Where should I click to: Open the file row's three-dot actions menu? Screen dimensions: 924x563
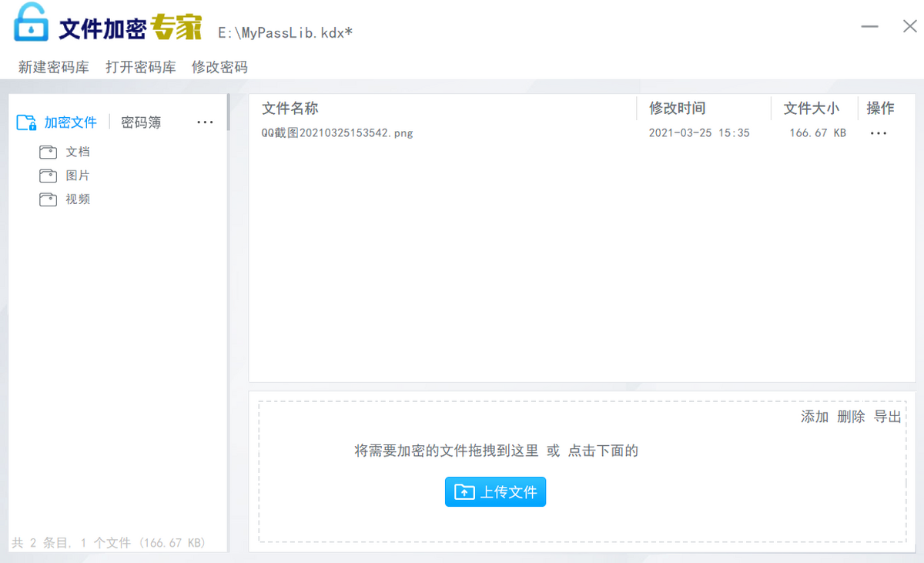[x=878, y=133]
